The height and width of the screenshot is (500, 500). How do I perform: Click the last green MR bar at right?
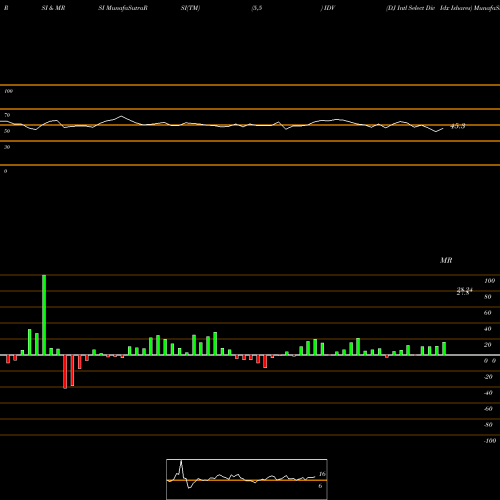(444, 349)
